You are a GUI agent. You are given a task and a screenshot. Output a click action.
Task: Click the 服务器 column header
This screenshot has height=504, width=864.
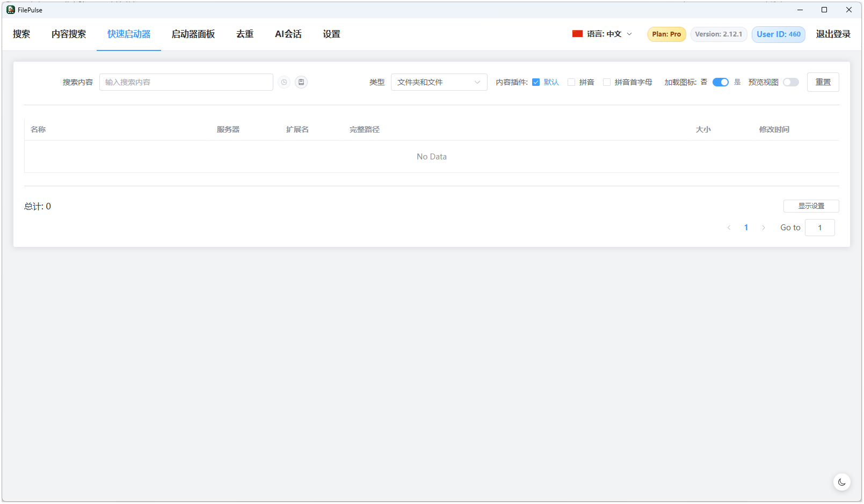(228, 129)
